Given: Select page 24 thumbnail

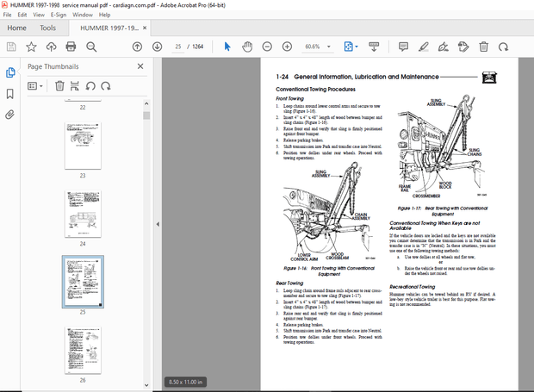Looking at the screenshot, I should (83, 214).
